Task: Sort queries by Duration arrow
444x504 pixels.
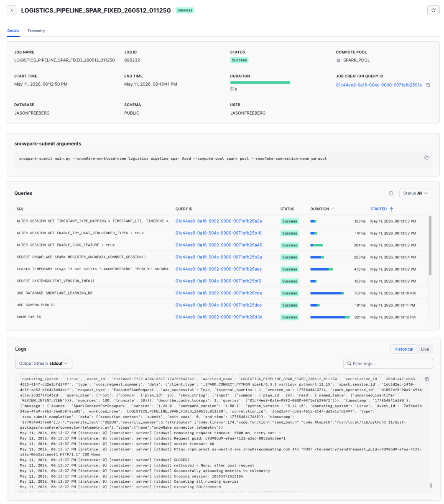Action: click(333, 209)
